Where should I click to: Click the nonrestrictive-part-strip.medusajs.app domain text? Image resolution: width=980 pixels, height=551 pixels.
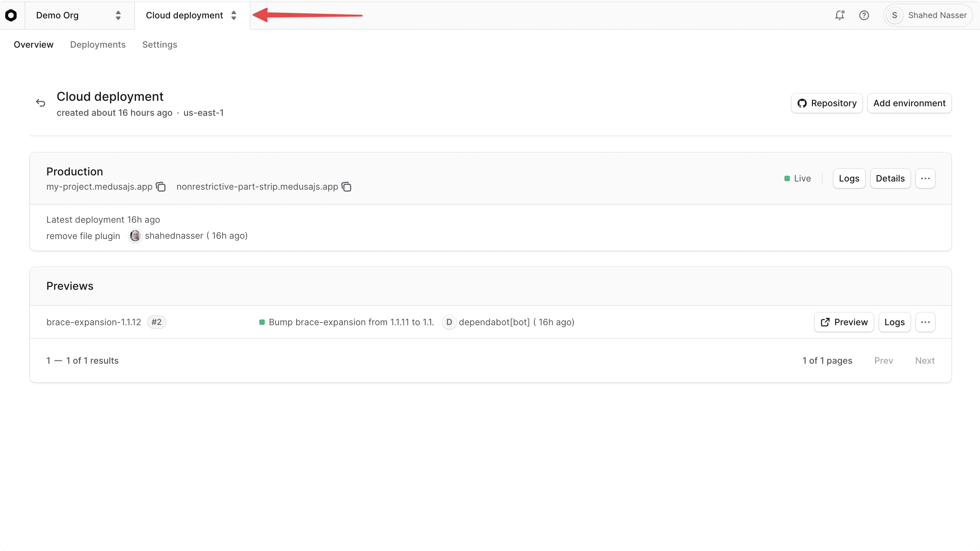click(x=257, y=187)
